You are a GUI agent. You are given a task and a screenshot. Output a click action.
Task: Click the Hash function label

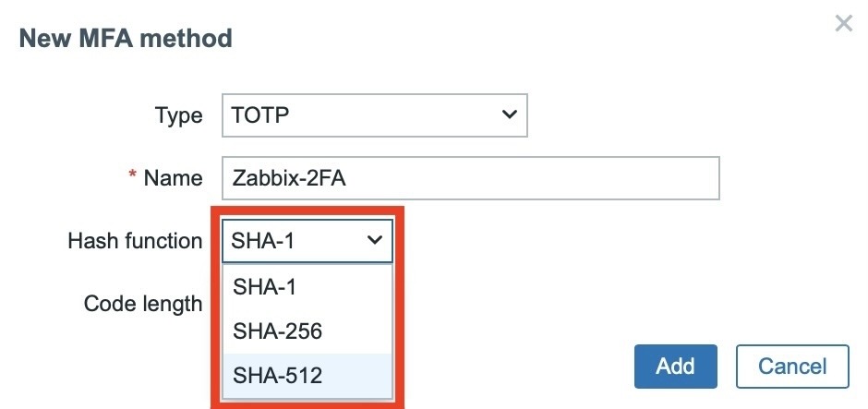[x=135, y=241]
